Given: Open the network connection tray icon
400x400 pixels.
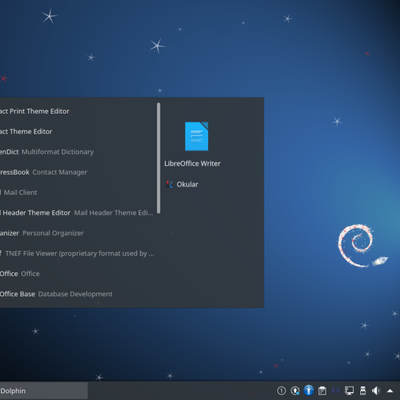Looking at the screenshot, I should tap(349, 391).
